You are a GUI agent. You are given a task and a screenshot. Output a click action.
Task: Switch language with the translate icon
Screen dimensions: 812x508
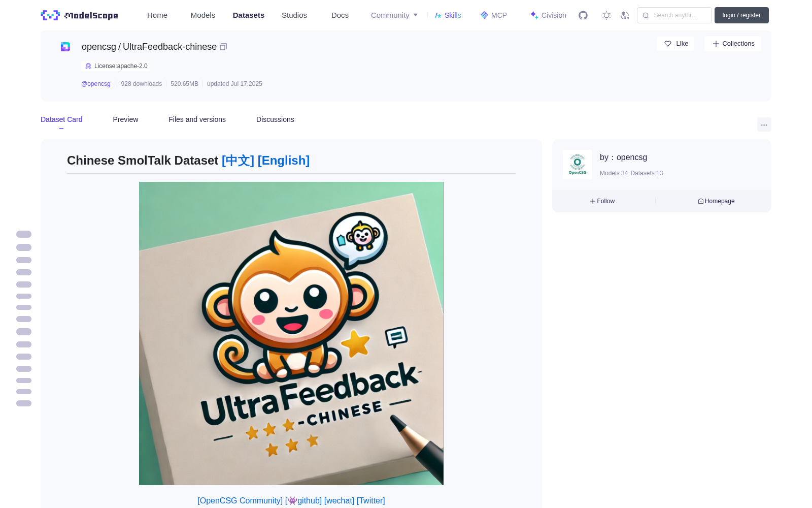625,15
